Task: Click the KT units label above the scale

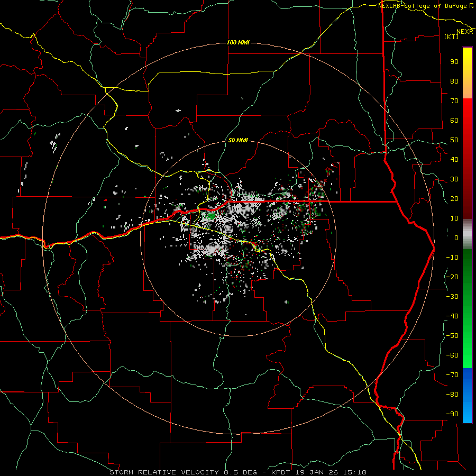Action: (x=451, y=36)
